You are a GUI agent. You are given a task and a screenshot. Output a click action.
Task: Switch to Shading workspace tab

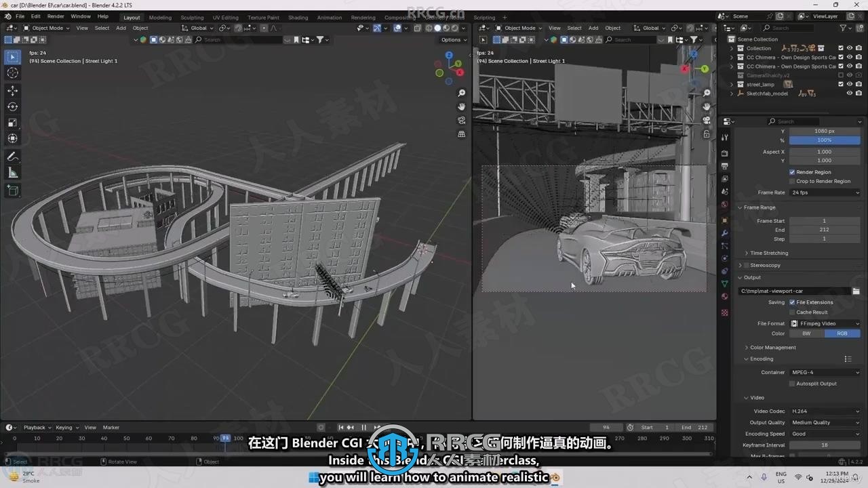298,18
